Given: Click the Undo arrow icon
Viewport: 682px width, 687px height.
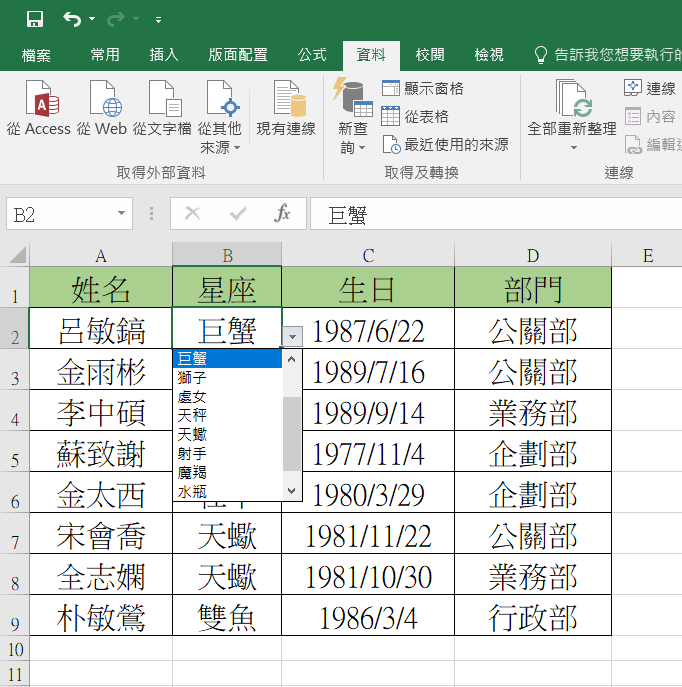Looking at the screenshot, I should (x=72, y=19).
